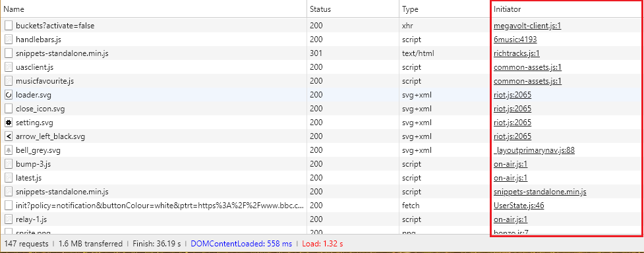
Task: Click the latest.js script file icon
Action: pyautogui.click(x=8, y=178)
